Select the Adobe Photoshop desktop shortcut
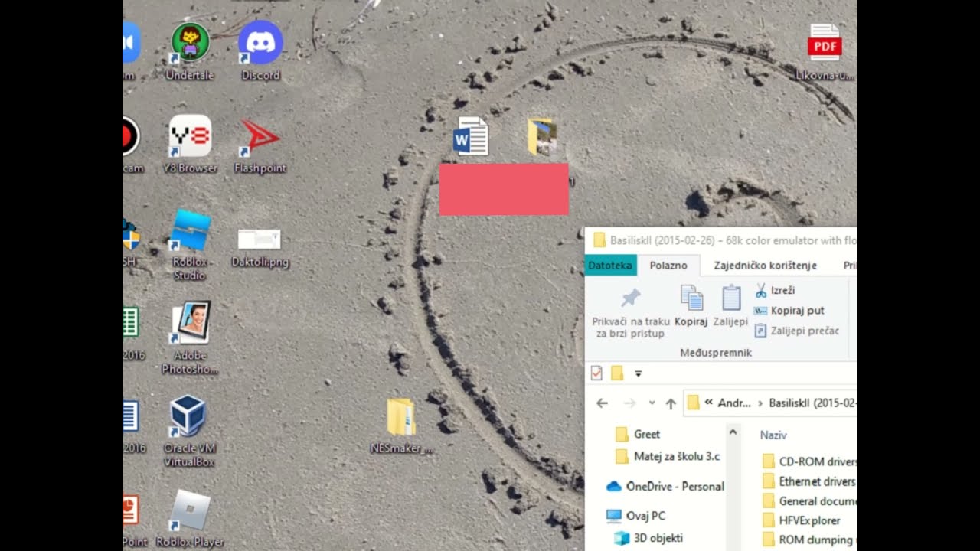This screenshot has width=980, height=551. (x=190, y=337)
